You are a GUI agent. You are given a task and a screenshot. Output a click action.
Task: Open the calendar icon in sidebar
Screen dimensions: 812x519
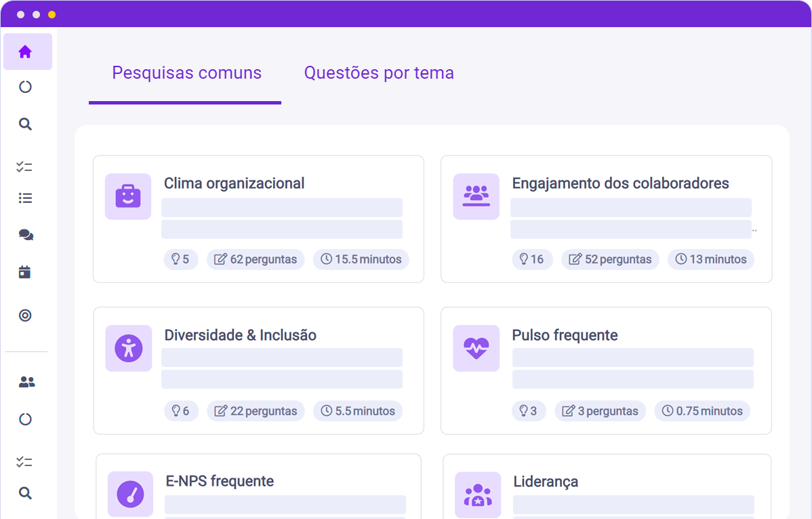click(x=25, y=273)
